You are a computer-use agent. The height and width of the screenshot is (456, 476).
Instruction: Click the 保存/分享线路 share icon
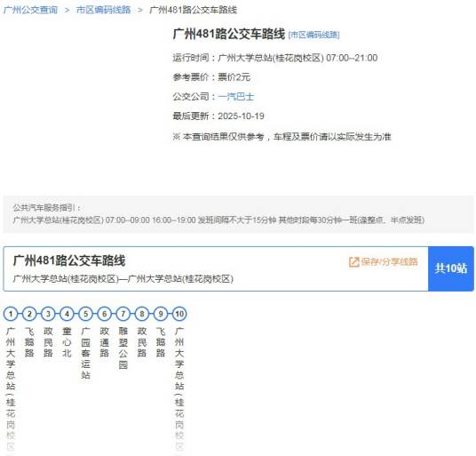[x=353, y=262]
